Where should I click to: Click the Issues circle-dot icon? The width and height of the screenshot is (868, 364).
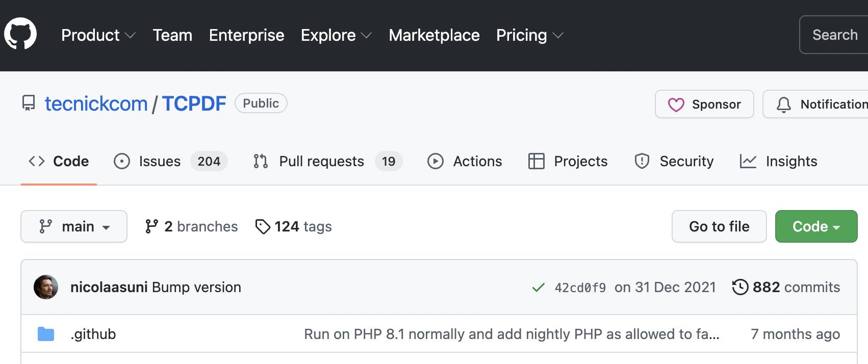pos(122,161)
